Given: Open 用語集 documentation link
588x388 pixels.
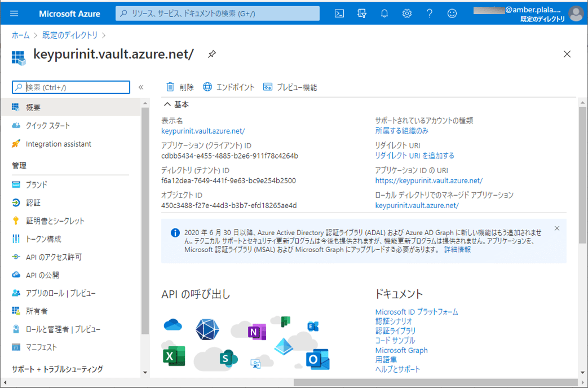Looking at the screenshot, I should pyautogui.click(x=386, y=359).
